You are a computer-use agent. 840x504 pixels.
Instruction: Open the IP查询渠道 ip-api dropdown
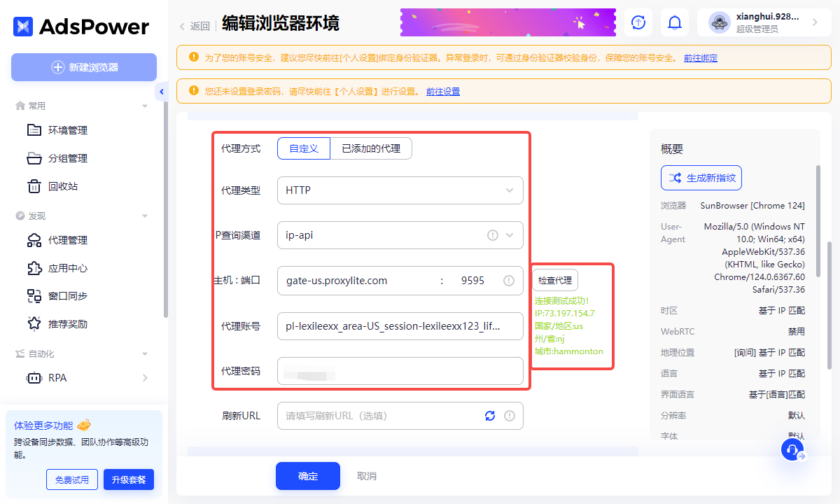tap(400, 235)
